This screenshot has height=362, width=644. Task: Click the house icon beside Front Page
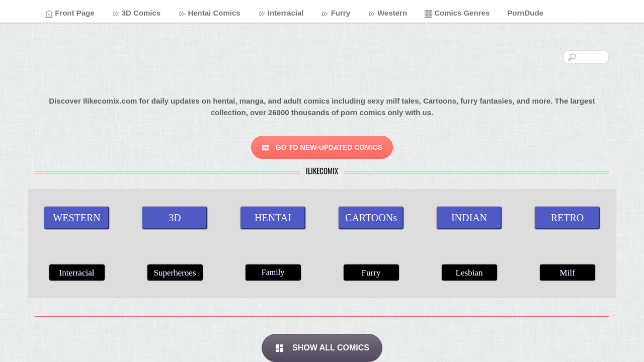(49, 14)
